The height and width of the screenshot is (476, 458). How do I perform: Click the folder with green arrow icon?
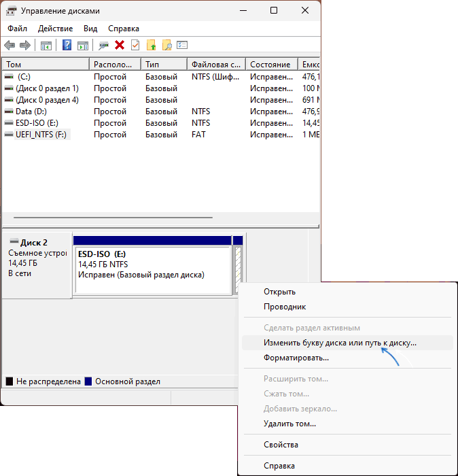tap(151, 46)
